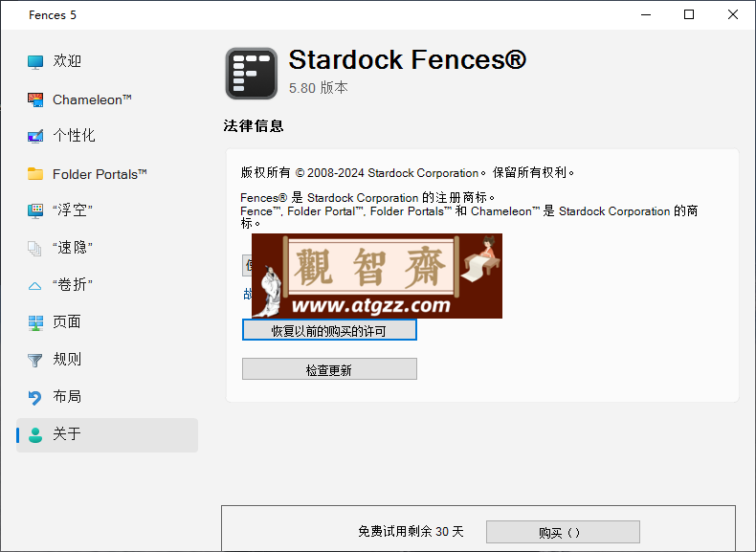This screenshot has width=756, height=552.
Task: Minimize the Fences 5 window
Action: pyautogui.click(x=646, y=15)
